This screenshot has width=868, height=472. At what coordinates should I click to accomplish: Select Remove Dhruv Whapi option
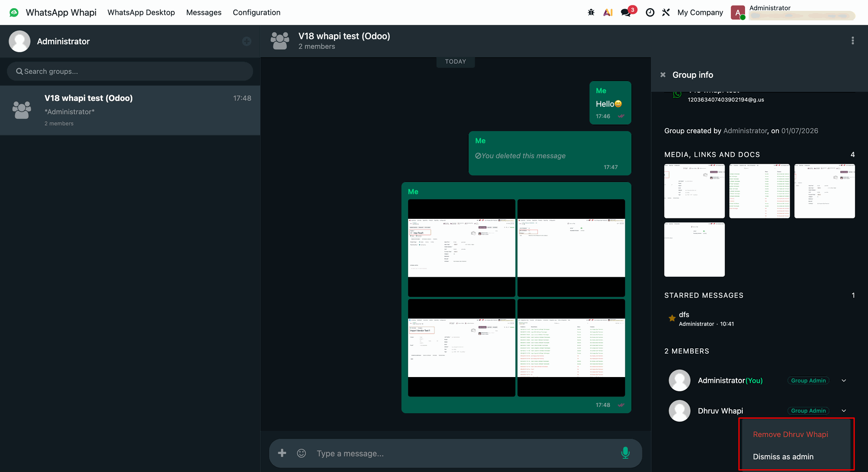tap(790, 434)
